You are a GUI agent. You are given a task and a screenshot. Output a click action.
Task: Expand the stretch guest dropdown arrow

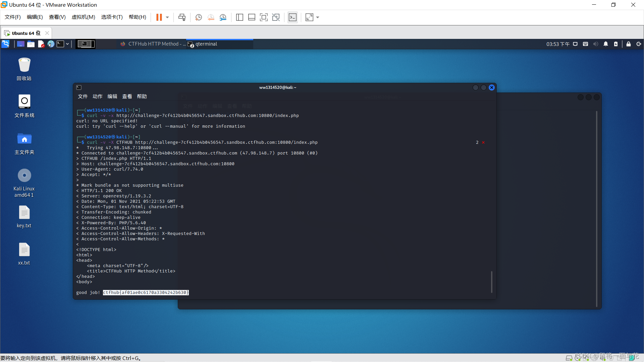pos(318,17)
